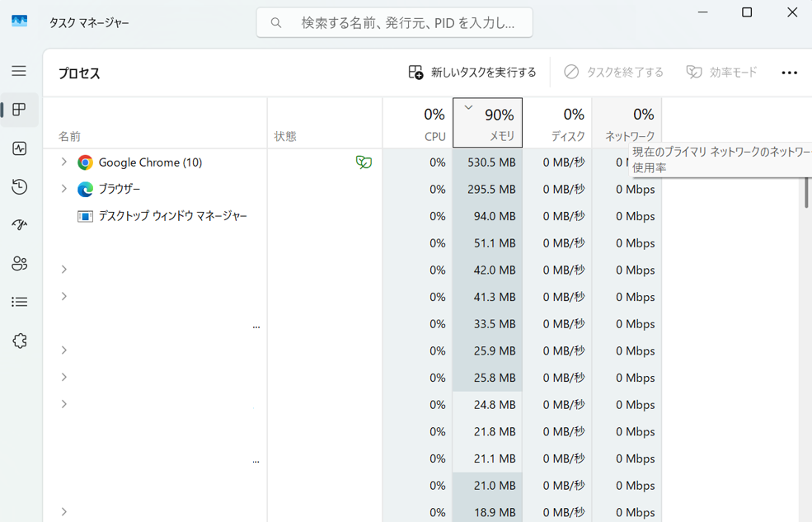Expand the Google Chrome (10) process group
The width and height of the screenshot is (812, 522).
(63, 162)
